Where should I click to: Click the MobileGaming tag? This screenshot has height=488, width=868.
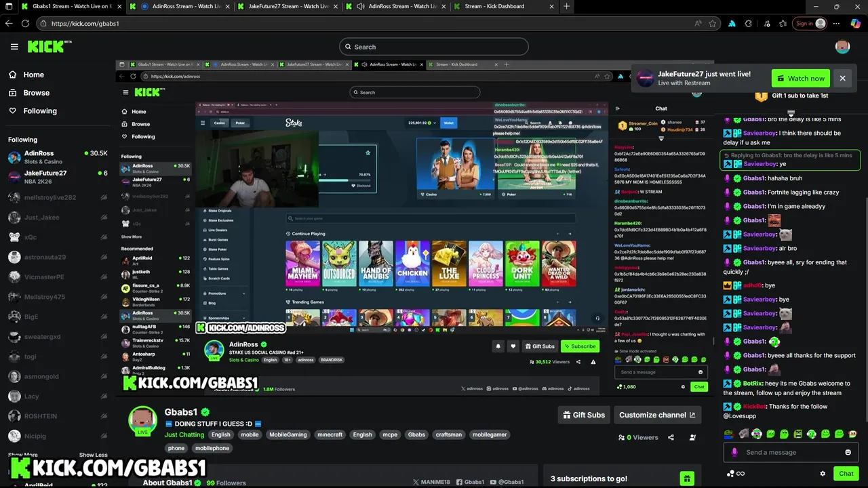(288, 434)
